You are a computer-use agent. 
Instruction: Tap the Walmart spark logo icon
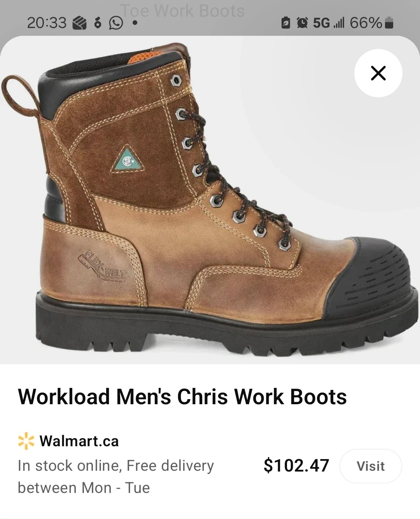coord(26,441)
